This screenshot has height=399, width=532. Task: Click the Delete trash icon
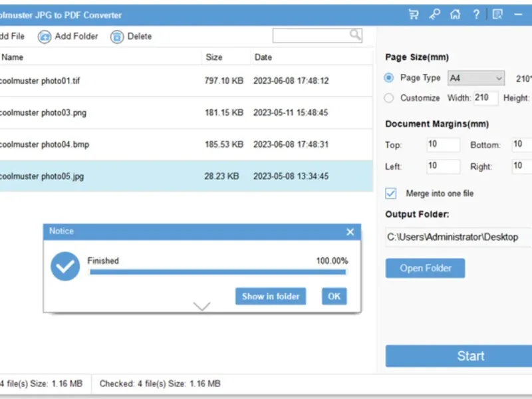point(117,37)
